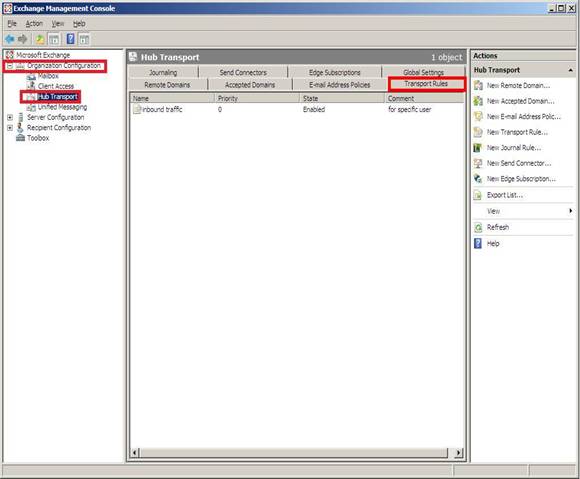Click the New E-mail Address Policy icon
This screenshot has height=479, width=580.
478,117
